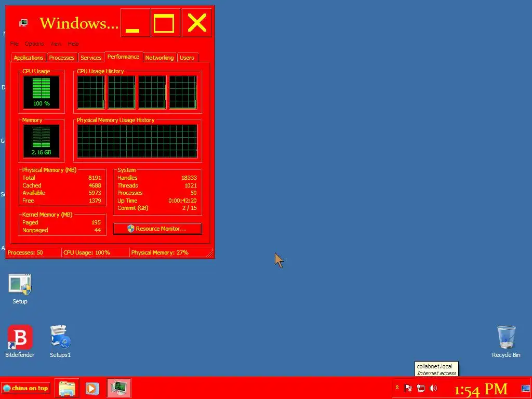Open the View menu
532x399 pixels.
pos(56,44)
